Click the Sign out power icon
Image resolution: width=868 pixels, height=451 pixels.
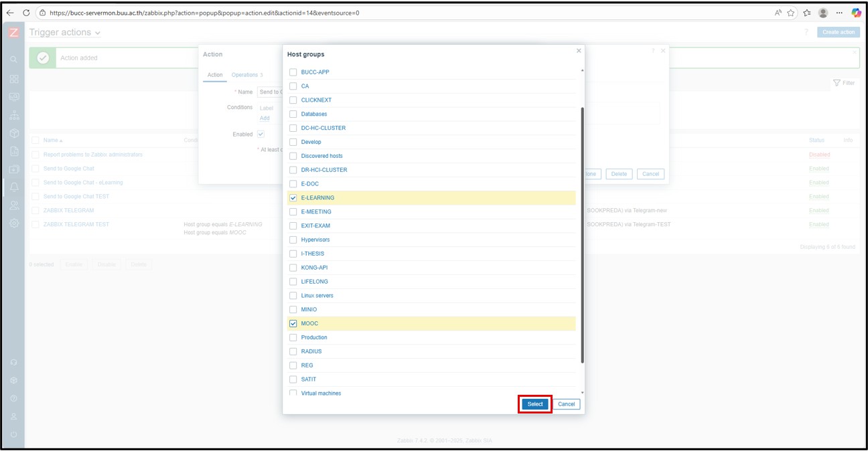coord(14,434)
